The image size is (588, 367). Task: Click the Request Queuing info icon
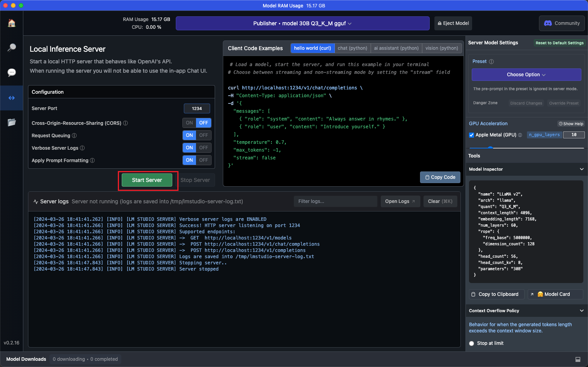point(74,135)
